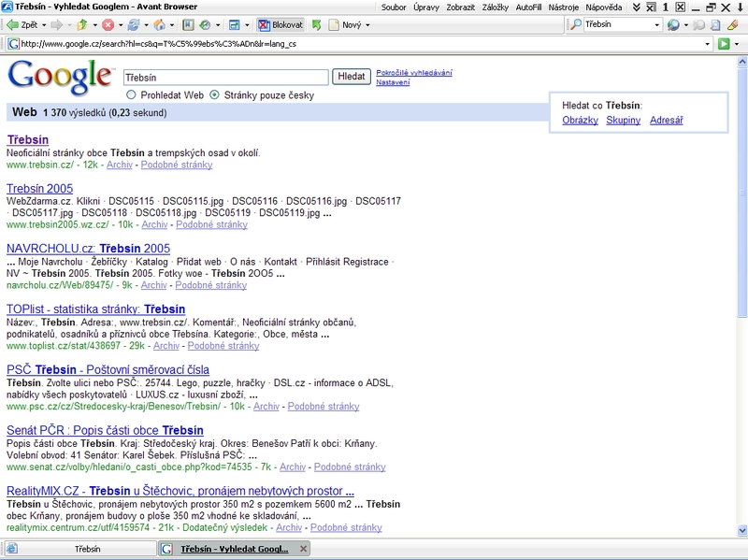Viewport: 748px width, 560px height.
Task: Toggle the Blokovat popup blocker button
Action: [280, 25]
